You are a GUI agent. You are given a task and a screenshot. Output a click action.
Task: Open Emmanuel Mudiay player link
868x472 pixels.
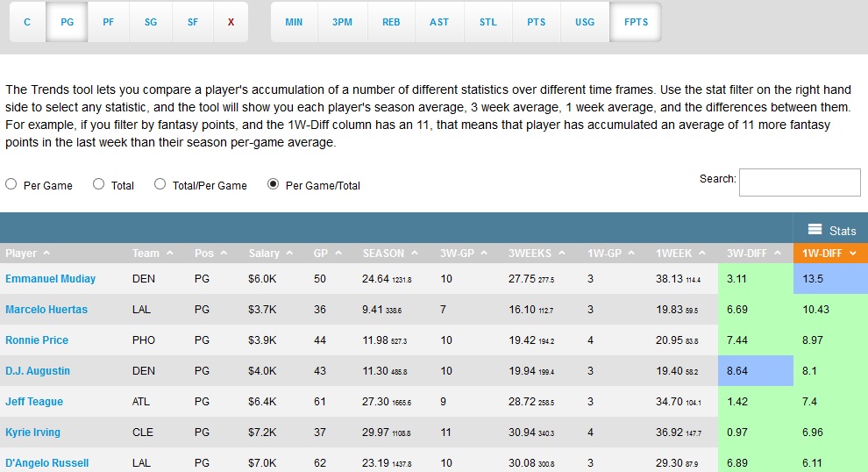pos(50,279)
